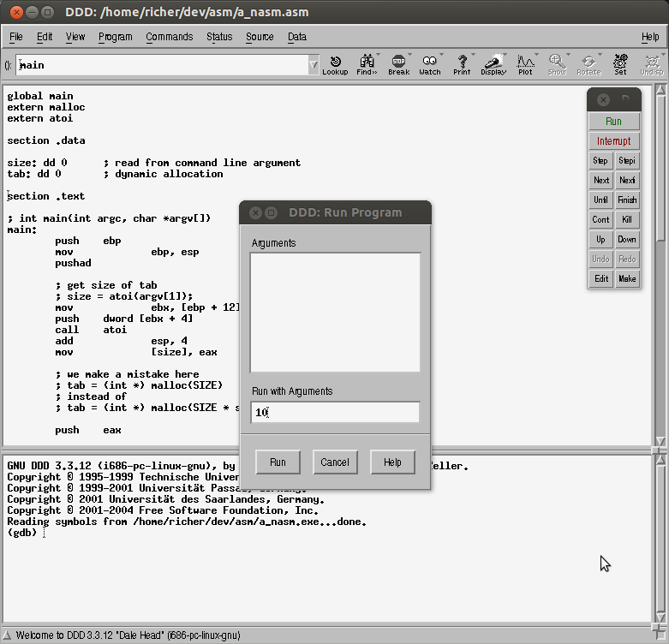Click Help in the Run Program dialog

coord(392,462)
